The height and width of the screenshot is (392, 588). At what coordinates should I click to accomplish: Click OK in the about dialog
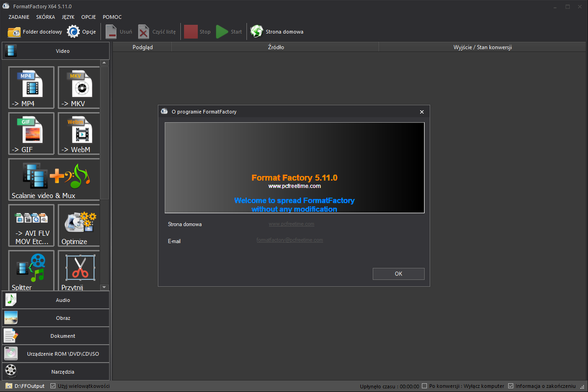[x=399, y=274]
